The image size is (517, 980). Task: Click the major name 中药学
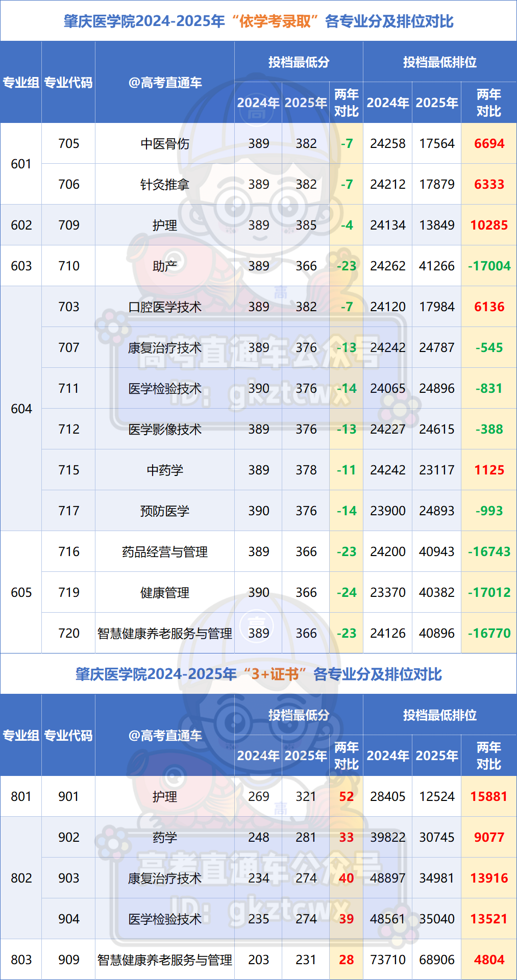165,470
